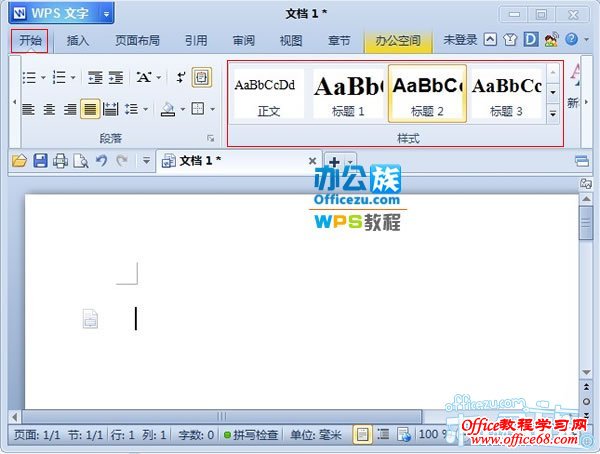
Task: Toggle the show paragraph layout button
Action: pyautogui.click(x=202, y=78)
